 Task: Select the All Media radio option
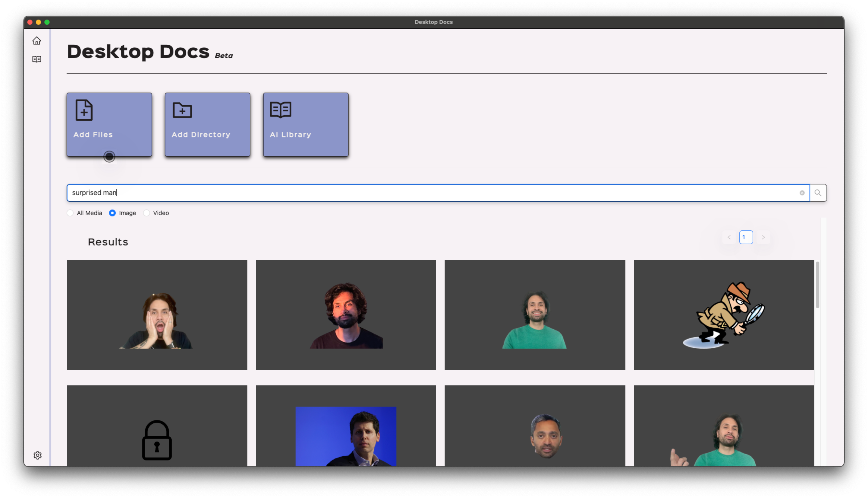tap(70, 213)
